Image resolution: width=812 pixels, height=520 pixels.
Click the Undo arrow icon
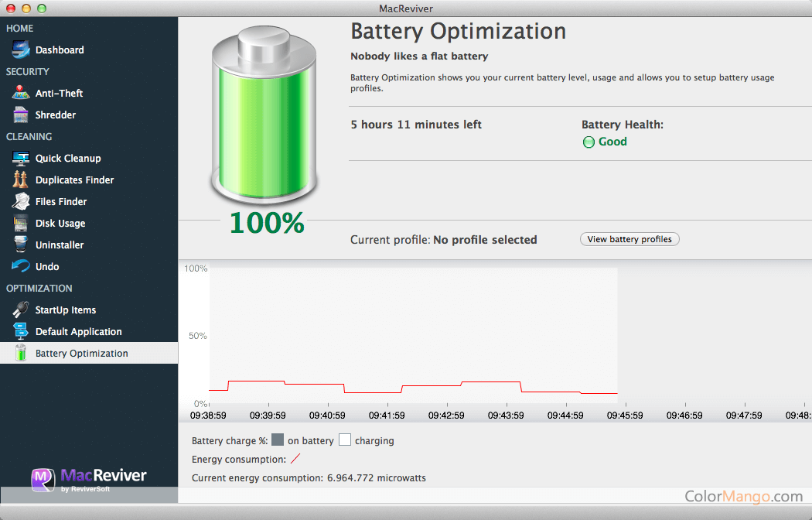click(21, 266)
